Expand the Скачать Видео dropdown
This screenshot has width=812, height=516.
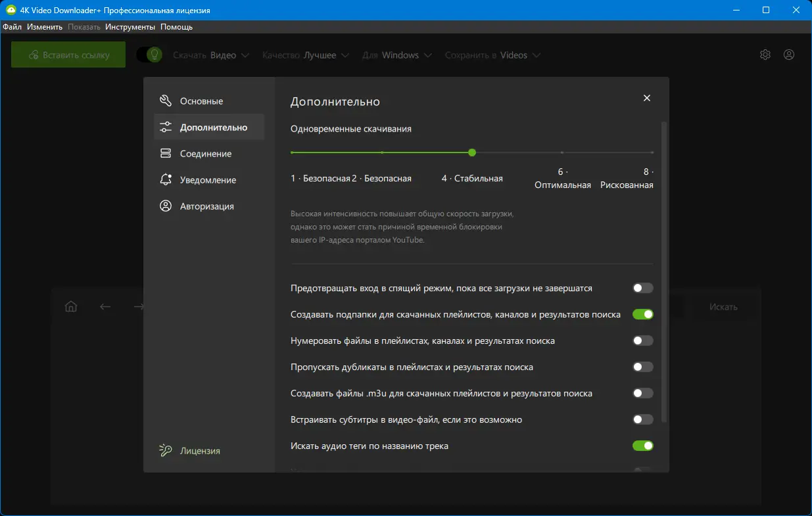click(x=211, y=55)
